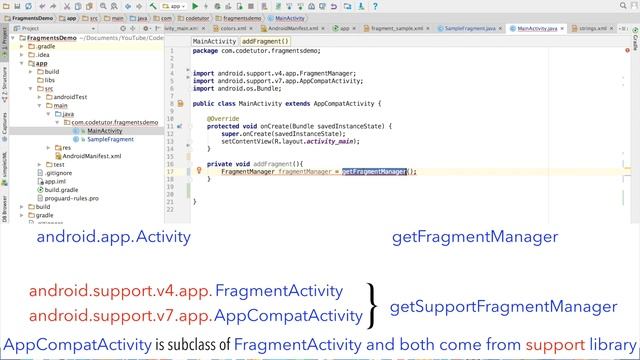Click MainActivity in navigation breadcrumb
This screenshot has width=640, height=360.
point(286,18)
